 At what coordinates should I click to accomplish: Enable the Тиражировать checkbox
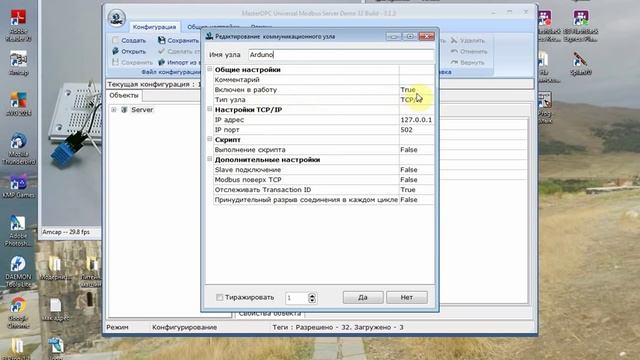pyautogui.click(x=220, y=298)
